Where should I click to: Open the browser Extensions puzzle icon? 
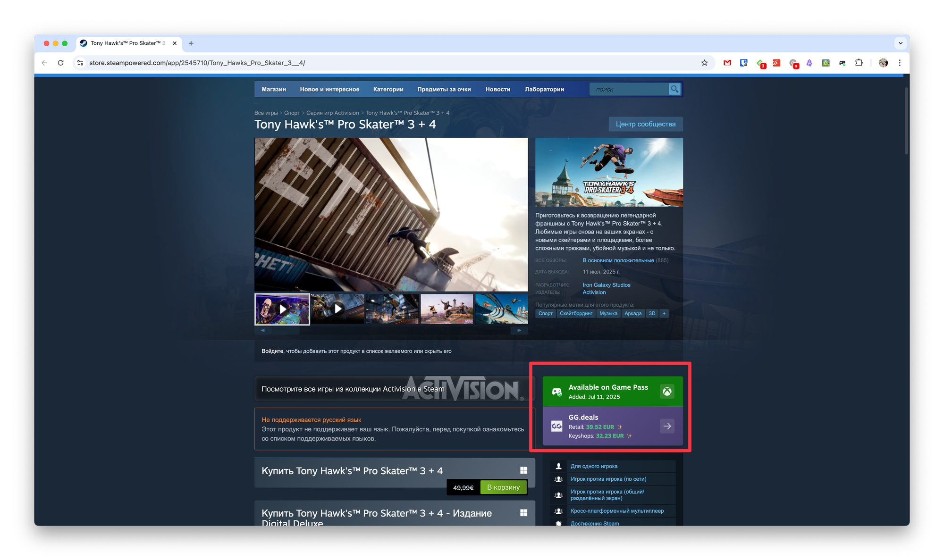click(x=859, y=63)
